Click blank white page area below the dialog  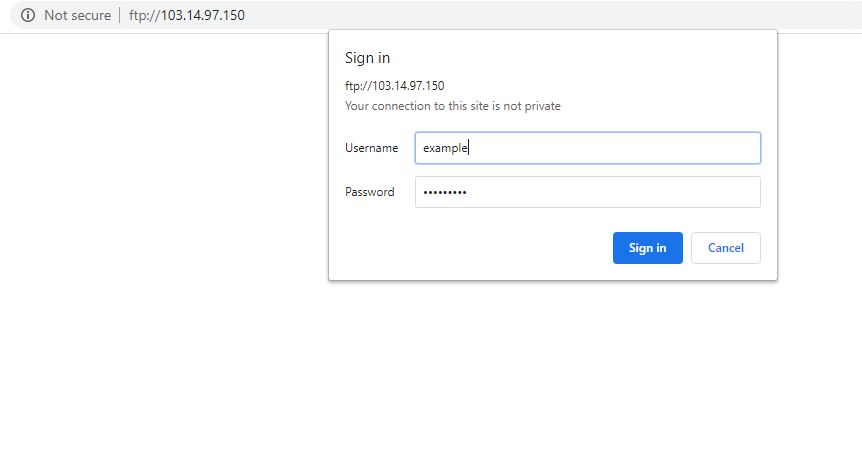coord(550,374)
